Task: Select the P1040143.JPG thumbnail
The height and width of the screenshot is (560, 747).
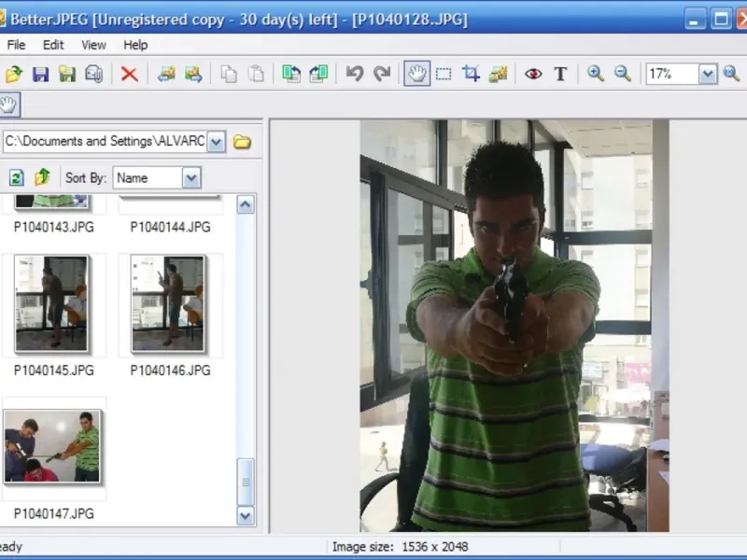Action: pyautogui.click(x=51, y=202)
